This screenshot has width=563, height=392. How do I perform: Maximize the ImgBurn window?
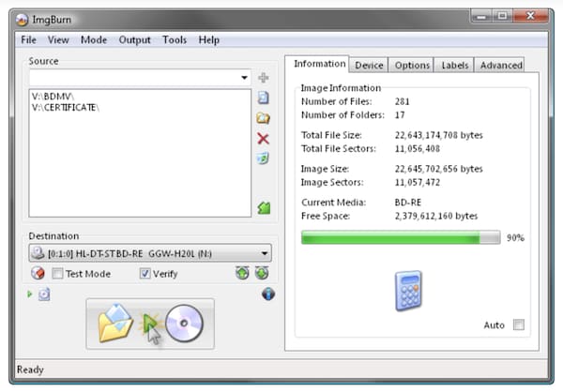[x=502, y=16]
